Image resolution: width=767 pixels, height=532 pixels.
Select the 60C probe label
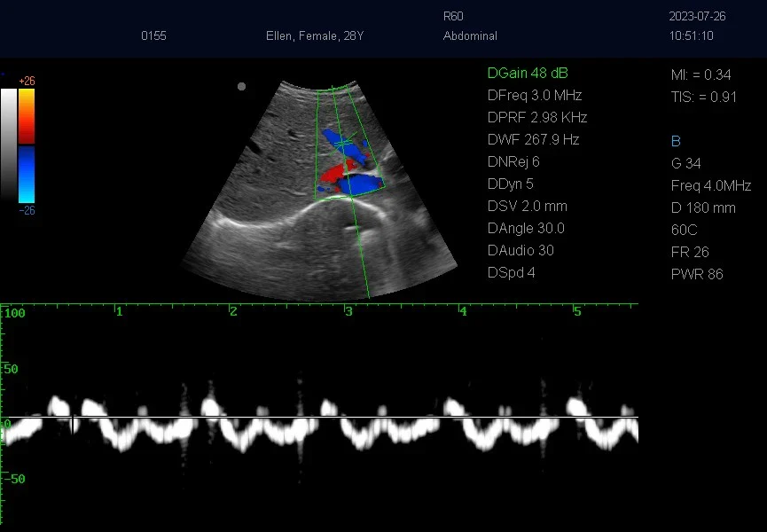(x=685, y=230)
